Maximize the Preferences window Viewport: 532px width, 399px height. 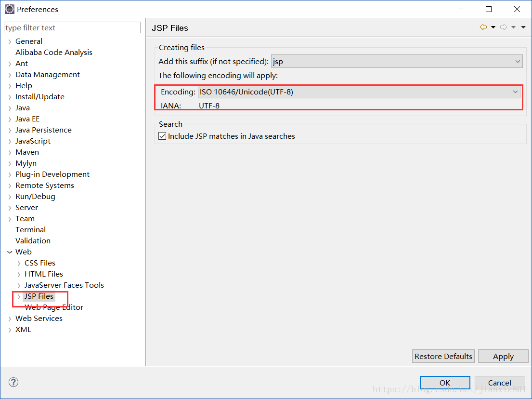tap(489, 9)
